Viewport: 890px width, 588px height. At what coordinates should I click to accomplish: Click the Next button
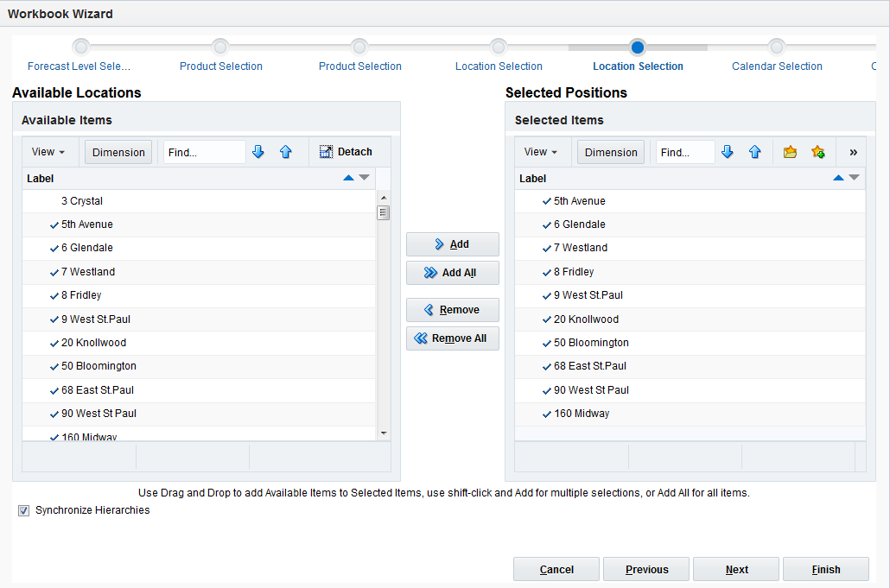coord(736,569)
